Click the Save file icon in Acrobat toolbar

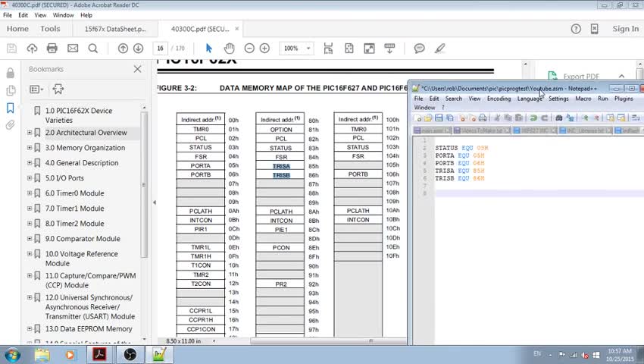tap(12, 49)
